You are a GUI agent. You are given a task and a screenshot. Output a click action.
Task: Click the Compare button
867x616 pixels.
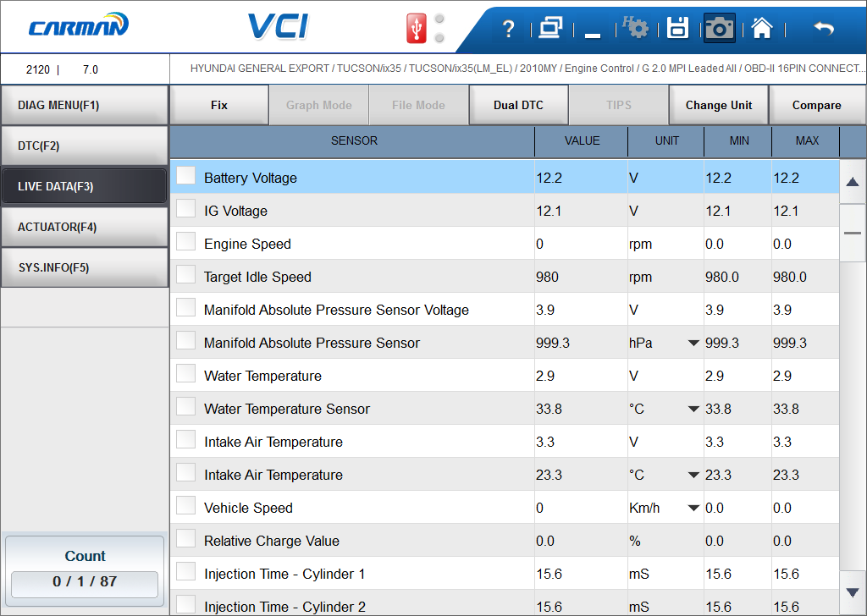(817, 105)
